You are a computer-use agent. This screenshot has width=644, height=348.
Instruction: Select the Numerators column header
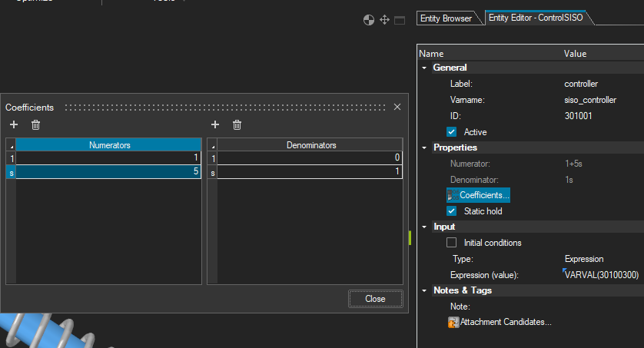coord(108,145)
